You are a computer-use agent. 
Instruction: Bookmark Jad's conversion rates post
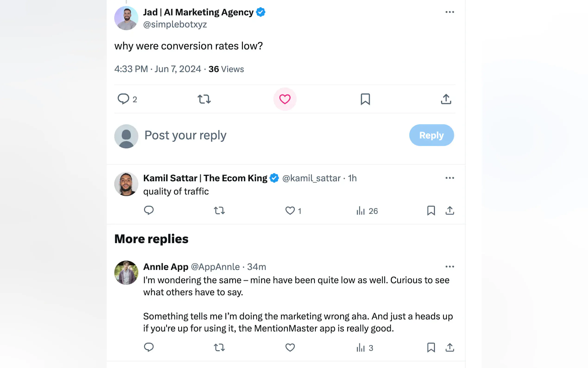pyautogui.click(x=365, y=99)
